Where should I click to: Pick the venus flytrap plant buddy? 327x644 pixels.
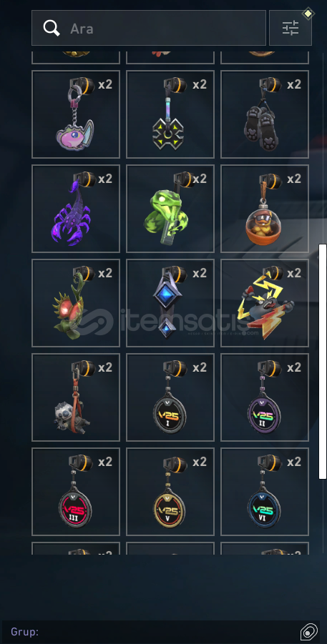(x=76, y=303)
